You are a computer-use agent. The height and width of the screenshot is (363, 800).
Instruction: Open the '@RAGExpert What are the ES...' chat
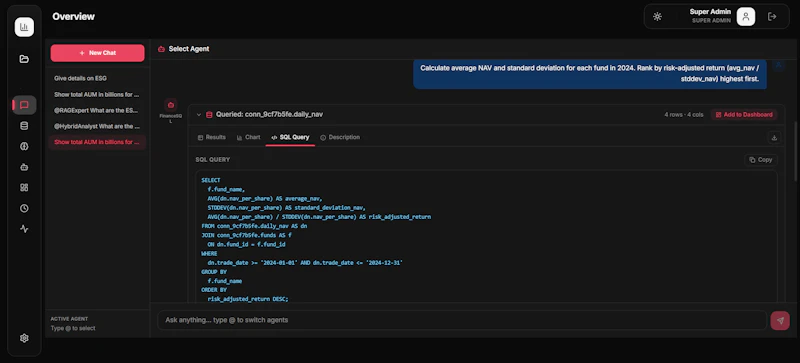[x=97, y=110]
